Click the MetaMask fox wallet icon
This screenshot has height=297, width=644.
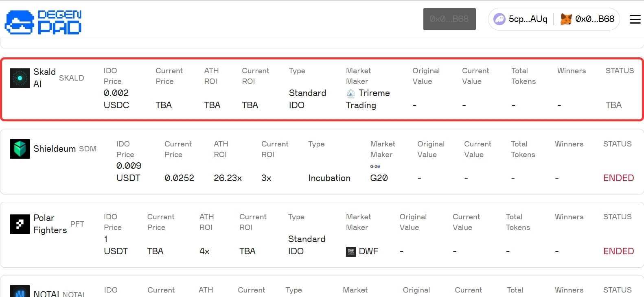coord(566,19)
